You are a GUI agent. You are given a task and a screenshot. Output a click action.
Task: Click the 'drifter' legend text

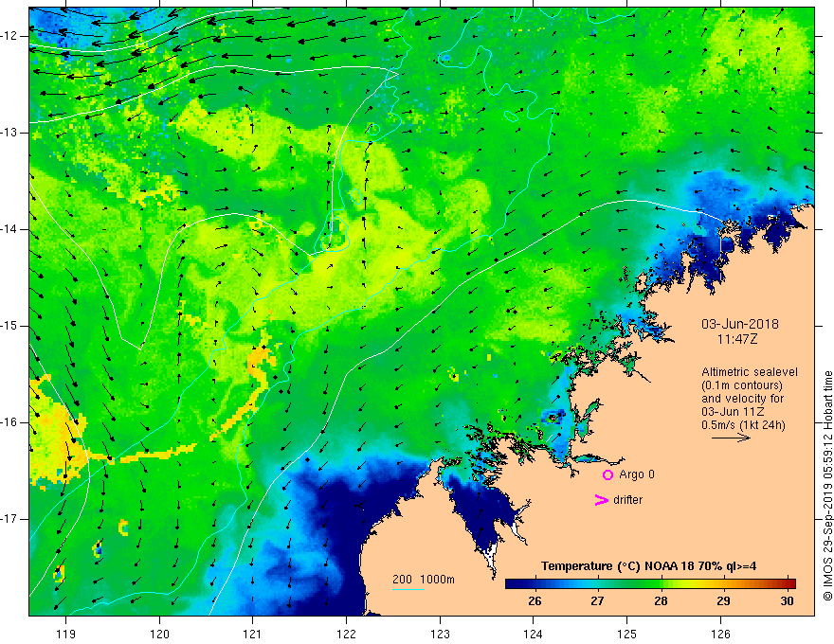(x=627, y=500)
